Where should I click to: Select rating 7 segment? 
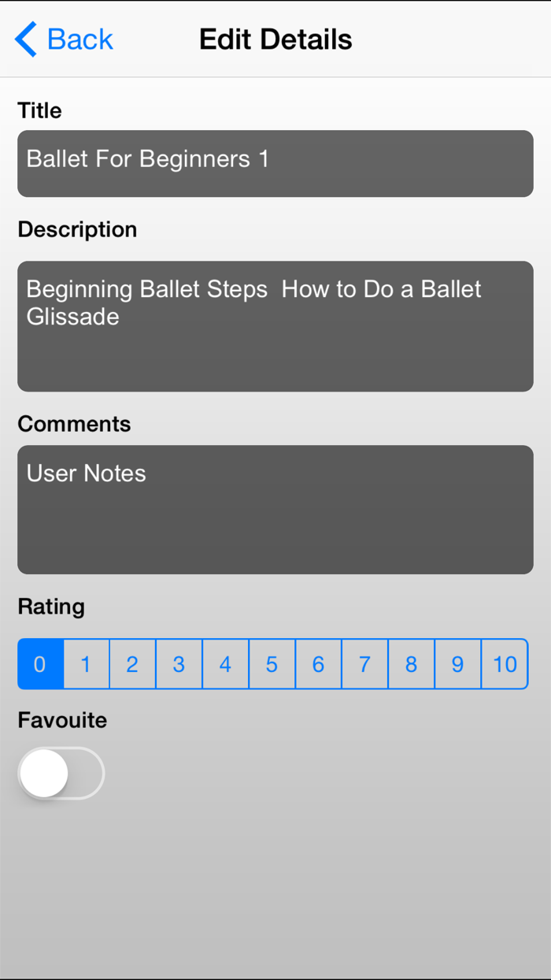pyautogui.click(x=364, y=664)
